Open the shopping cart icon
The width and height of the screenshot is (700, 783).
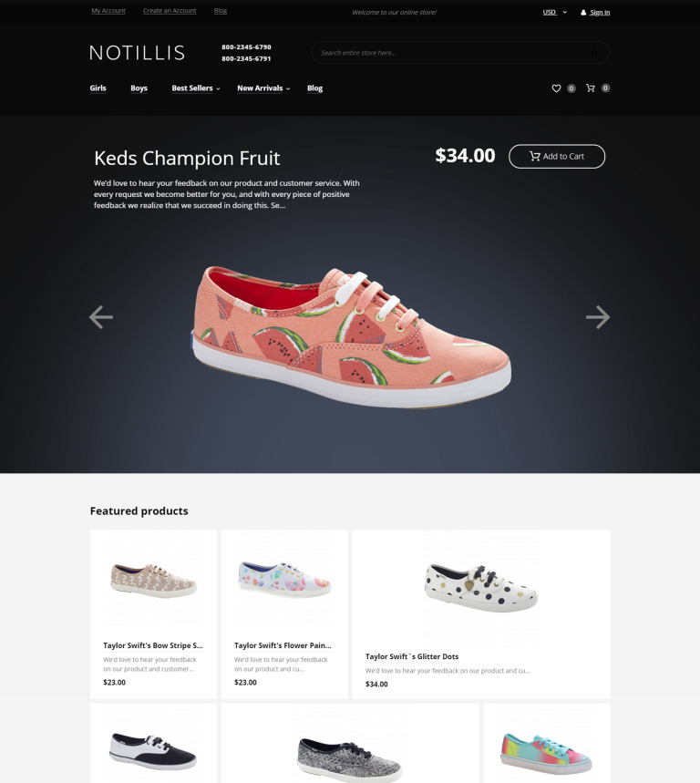pos(590,88)
